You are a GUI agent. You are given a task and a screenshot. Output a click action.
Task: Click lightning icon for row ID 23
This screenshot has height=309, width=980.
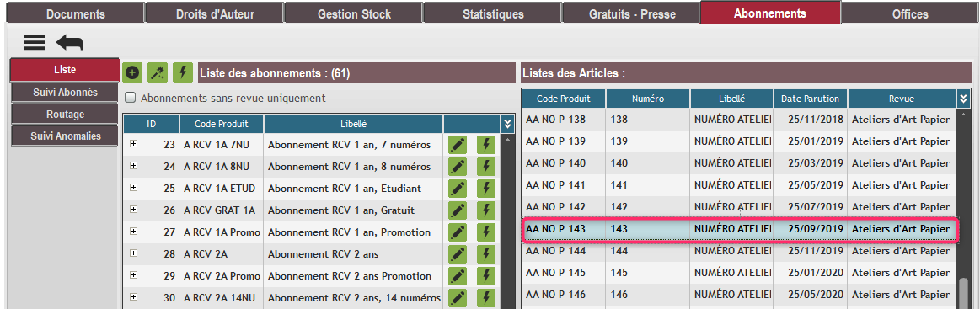coord(486,145)
